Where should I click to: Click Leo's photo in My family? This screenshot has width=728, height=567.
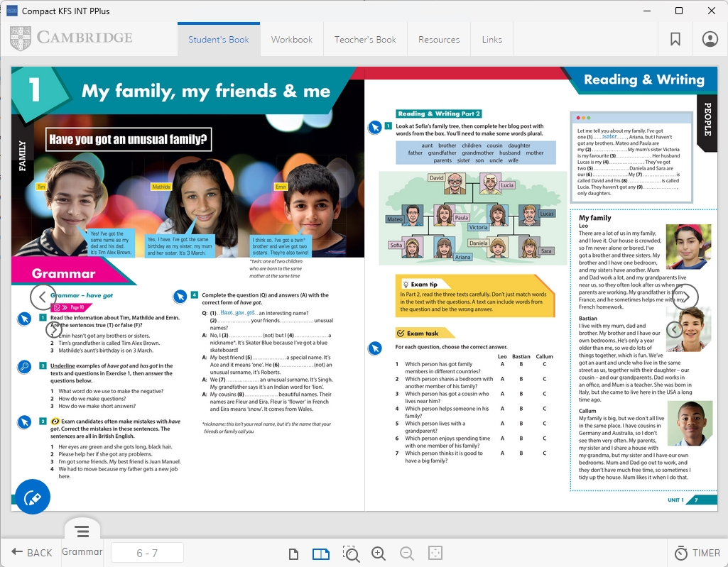point(689,247)
